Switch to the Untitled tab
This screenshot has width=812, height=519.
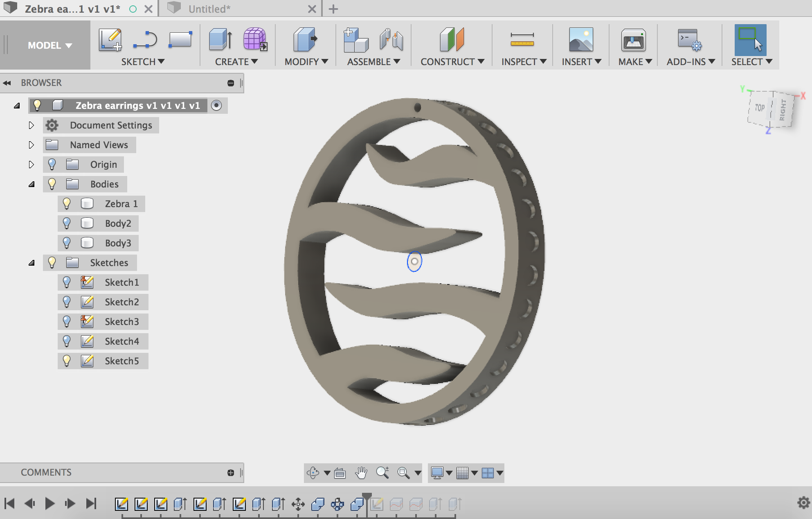(x=209, y=9)
